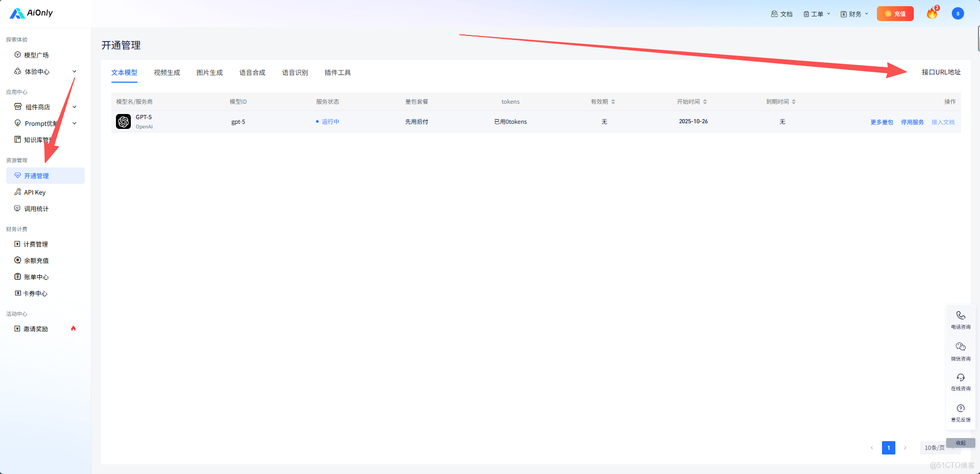Viewport: 980px width, 474px height.
Task: Click the 模型ID column header
Action: coord(238,102)
